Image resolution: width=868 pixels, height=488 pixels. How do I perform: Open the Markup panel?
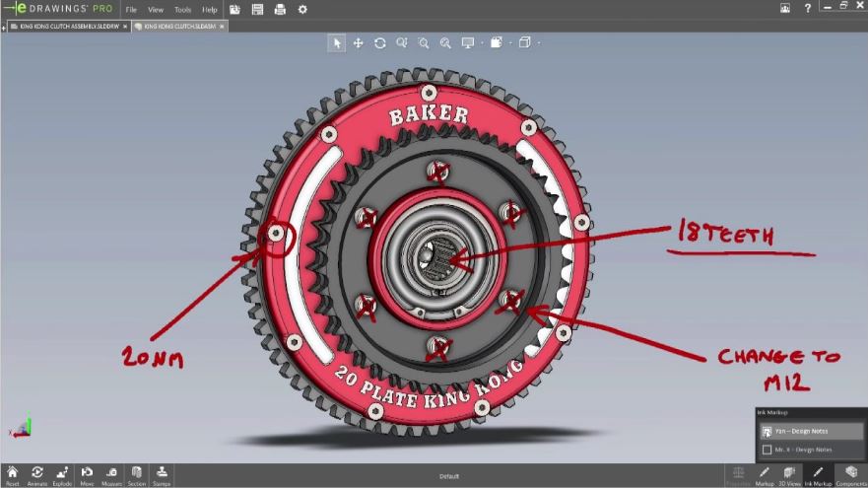[765, 475]
